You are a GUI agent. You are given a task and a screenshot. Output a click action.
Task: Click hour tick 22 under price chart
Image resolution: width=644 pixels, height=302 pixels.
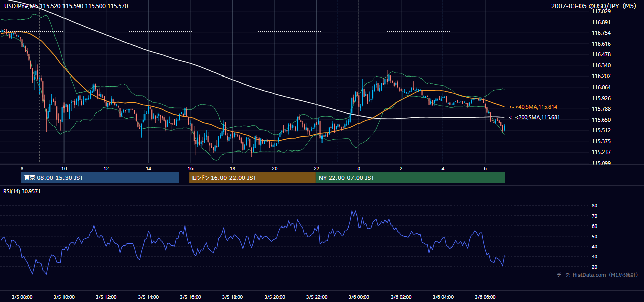pyautogui.click(x=317, y=168)
